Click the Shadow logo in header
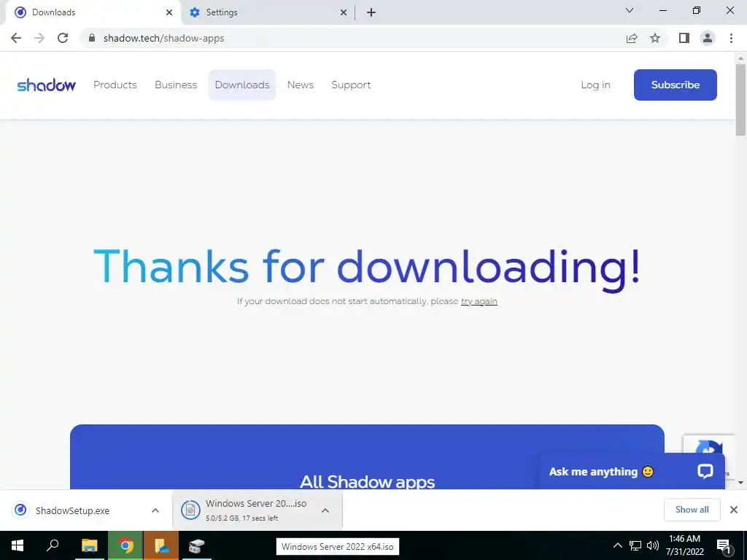The height and width of the screenshot is (560, 747). point(46,85)
